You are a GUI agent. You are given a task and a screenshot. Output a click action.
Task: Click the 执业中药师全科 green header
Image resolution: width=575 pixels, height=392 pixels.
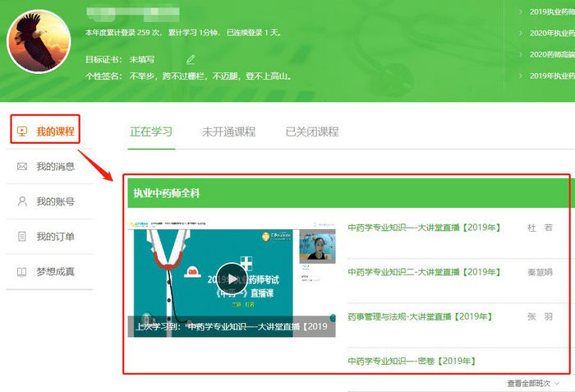(167, 193)
